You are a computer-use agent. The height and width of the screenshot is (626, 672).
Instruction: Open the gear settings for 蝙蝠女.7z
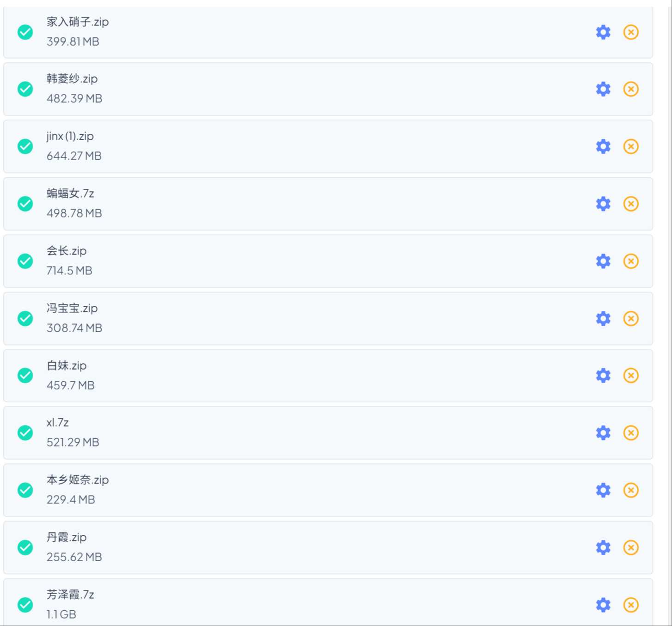pos(603,204)
